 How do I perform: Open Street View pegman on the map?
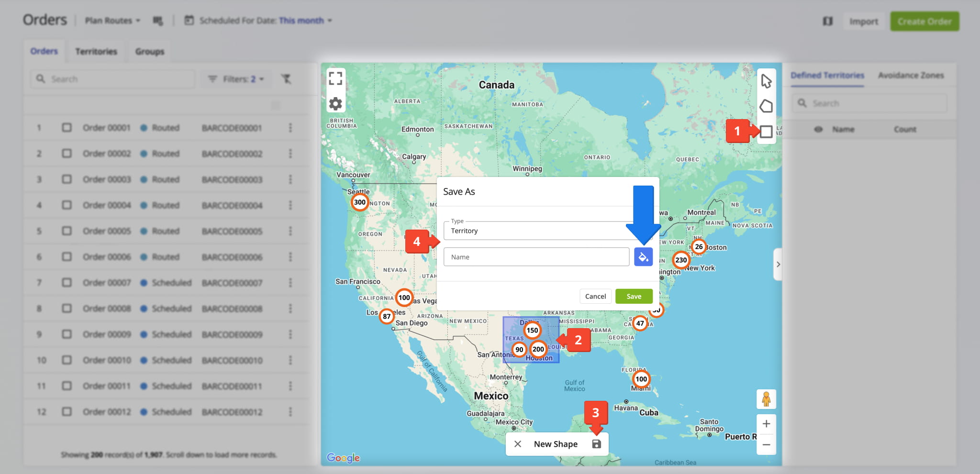click(766, 399)
